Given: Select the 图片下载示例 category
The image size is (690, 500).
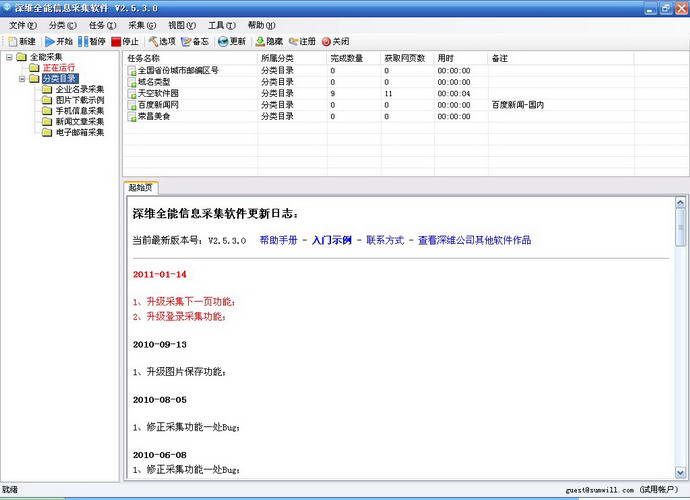Looking at the screenshot, I should click(80, 100).
